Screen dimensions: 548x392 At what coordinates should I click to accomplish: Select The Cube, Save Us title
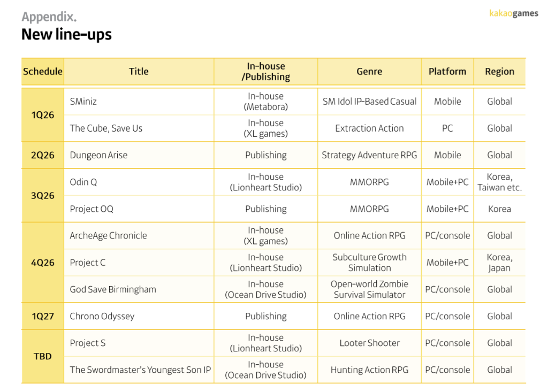tap(106, 128)
